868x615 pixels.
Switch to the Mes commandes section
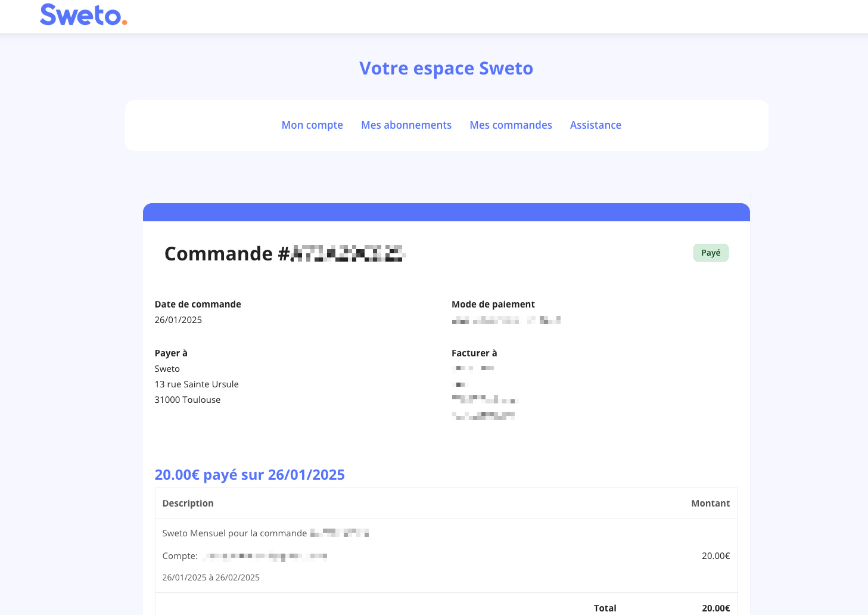coord(511,125)
